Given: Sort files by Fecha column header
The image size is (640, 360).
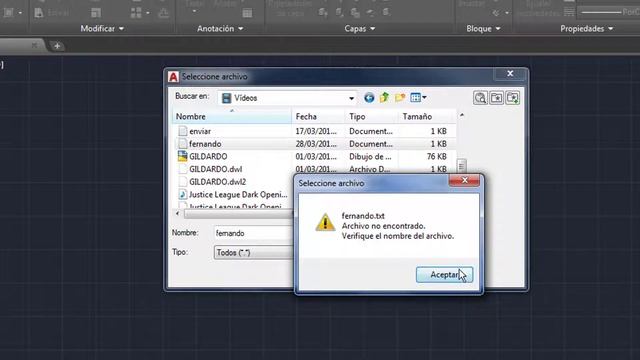Looking at the screenshot, I should [318, 116].
